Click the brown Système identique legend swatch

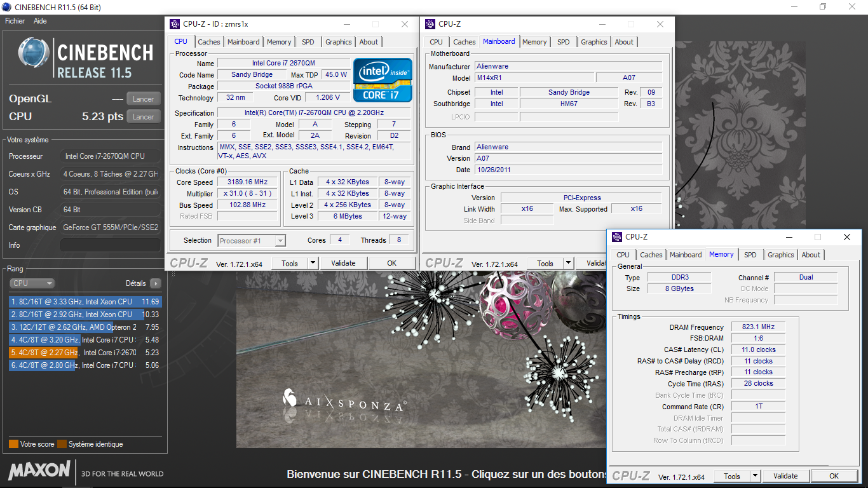click(62, 444)
